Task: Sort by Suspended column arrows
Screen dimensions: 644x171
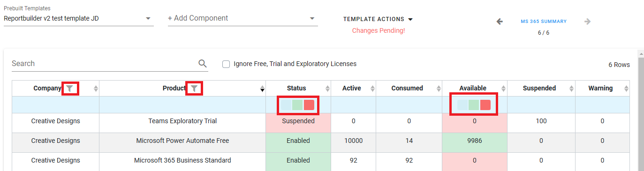Action: click(572, 89)
